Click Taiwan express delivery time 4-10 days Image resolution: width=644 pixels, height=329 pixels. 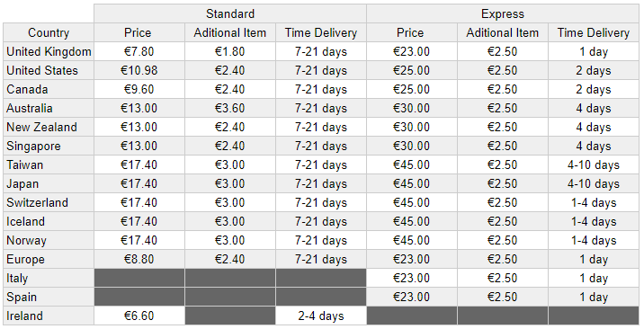pyautogui.click(x=594, y=164)
